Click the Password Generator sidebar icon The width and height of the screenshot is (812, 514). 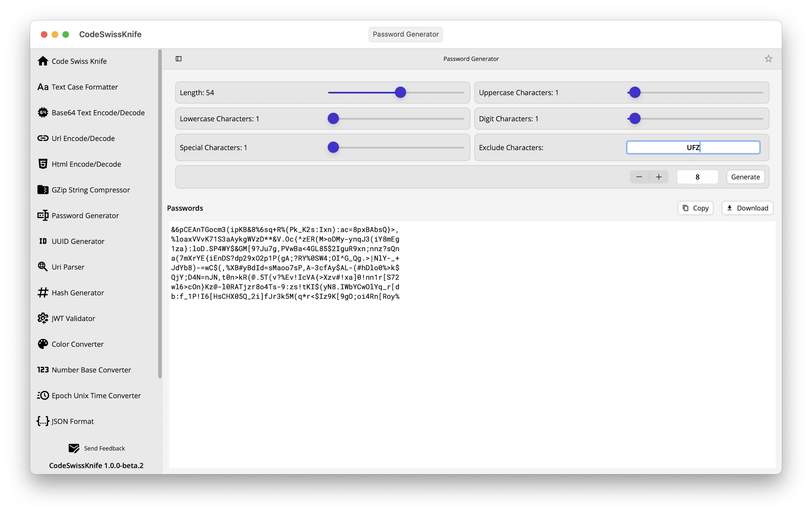coord(43,215)
